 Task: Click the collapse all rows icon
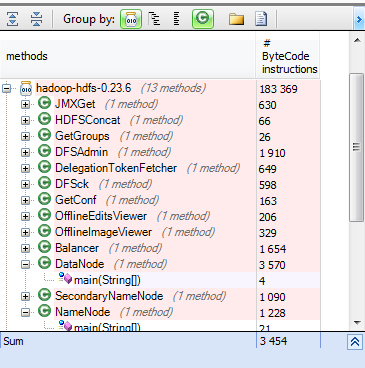pos(36,19)
